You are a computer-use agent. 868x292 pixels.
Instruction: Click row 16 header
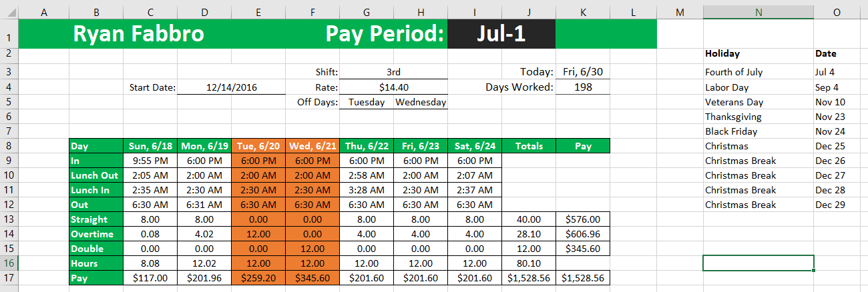[9, 263]
